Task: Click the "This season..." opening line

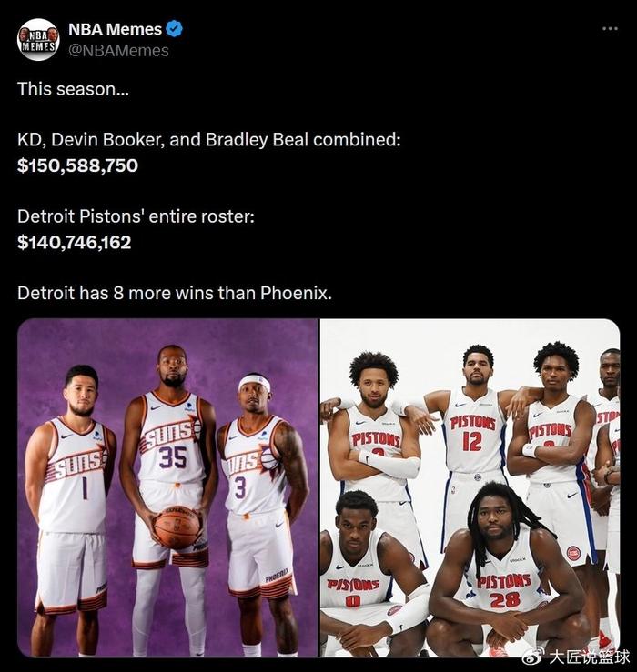Action: [x=73, y=89]
